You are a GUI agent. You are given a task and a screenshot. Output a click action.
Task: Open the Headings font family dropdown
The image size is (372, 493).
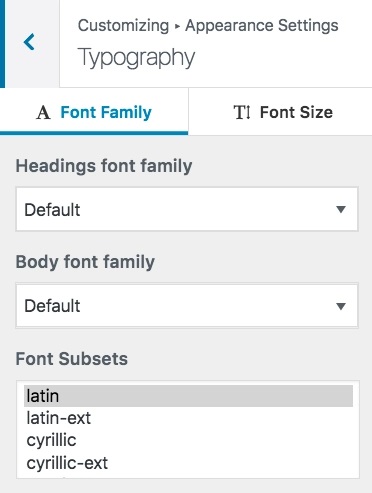(187, 209)
